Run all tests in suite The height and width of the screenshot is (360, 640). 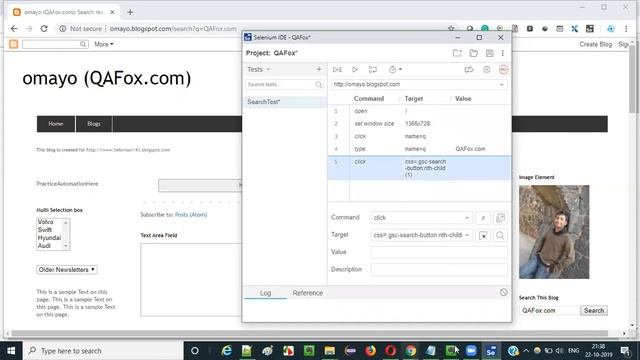[337, 70]
